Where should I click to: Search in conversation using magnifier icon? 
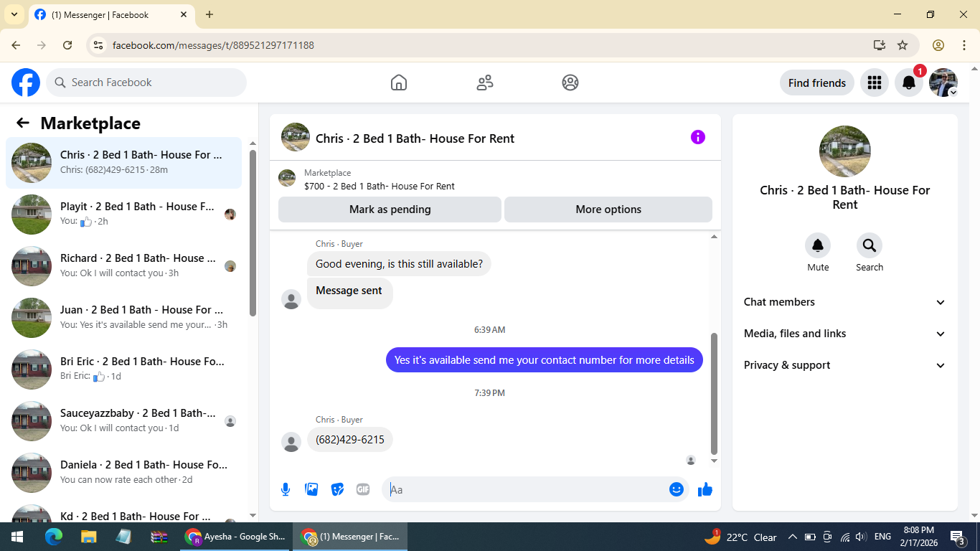pos(870,246)
